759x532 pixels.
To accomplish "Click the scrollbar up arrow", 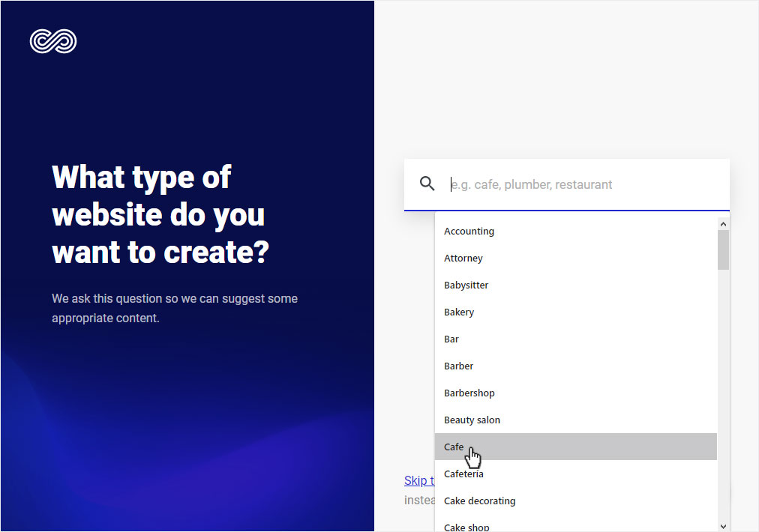I will coord(723,224).
